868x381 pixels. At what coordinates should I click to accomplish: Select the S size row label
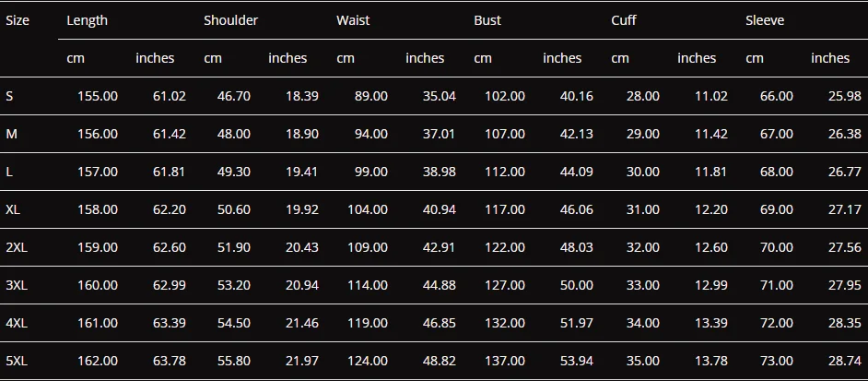coord(9,96)
